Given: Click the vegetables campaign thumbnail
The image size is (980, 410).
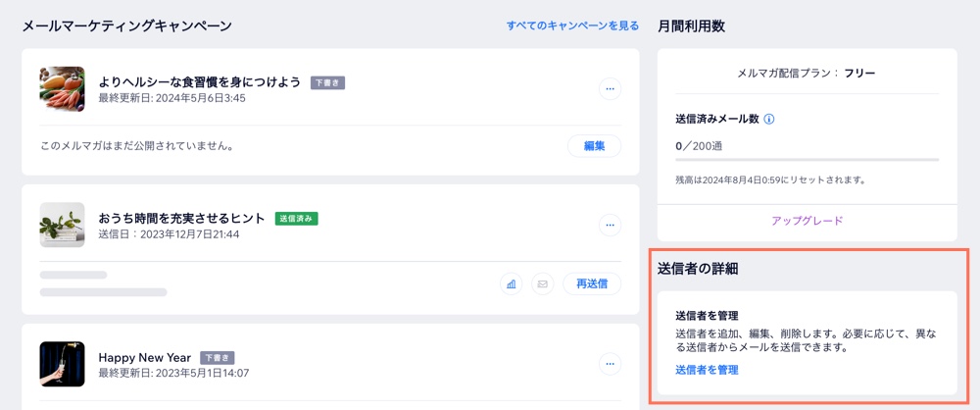Looking at the screenshot, I should (62, 89).
